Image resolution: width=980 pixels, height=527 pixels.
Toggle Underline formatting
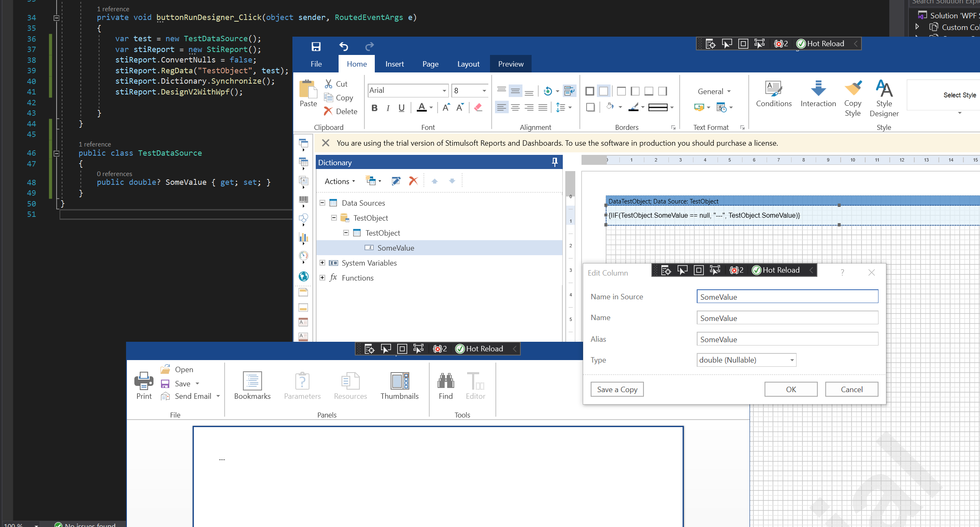pyautogui.click(x=401, y=108)
